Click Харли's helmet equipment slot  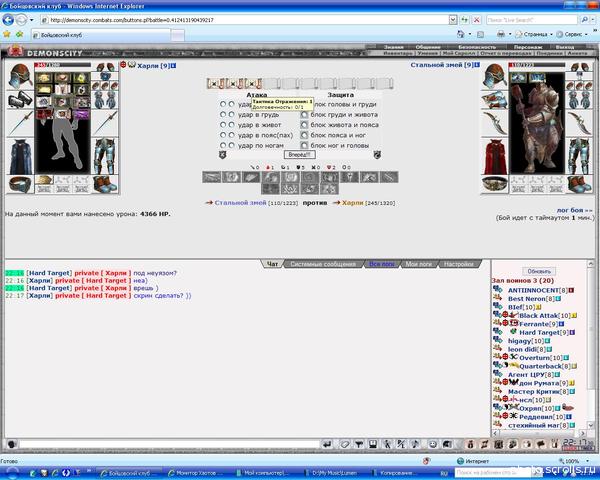pos(20,76)
